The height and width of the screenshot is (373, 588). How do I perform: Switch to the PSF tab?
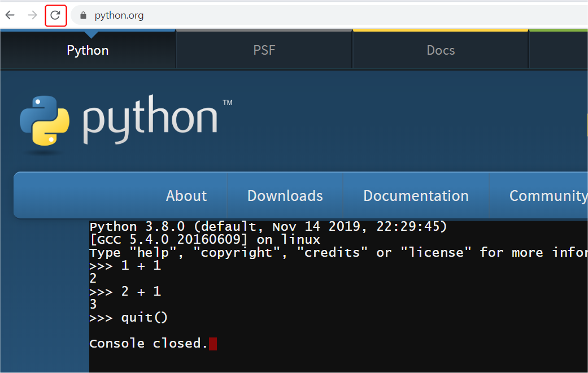tap(264, 50)
